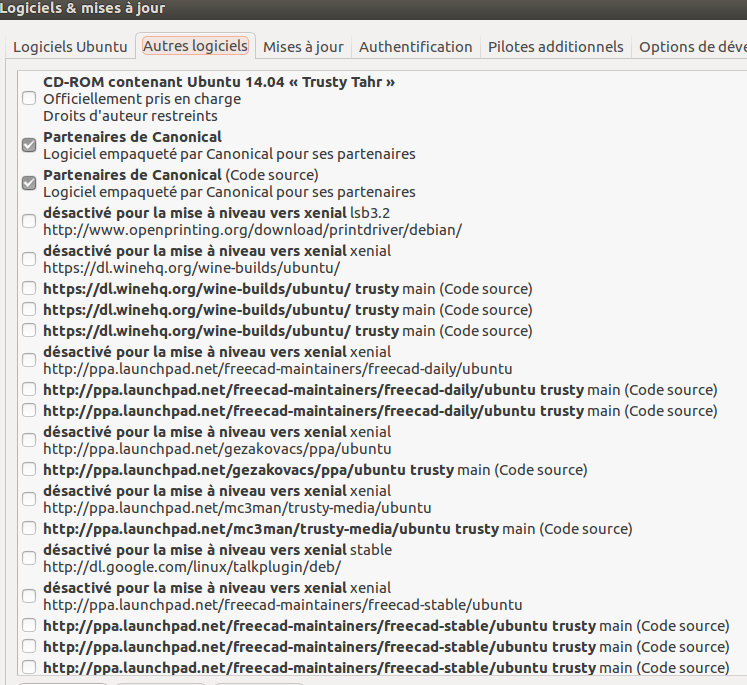Tick gezakovacs ppa trusty main Code source checkbox
The height and width of the screenshot is (685, 747).
pos(29,470)
